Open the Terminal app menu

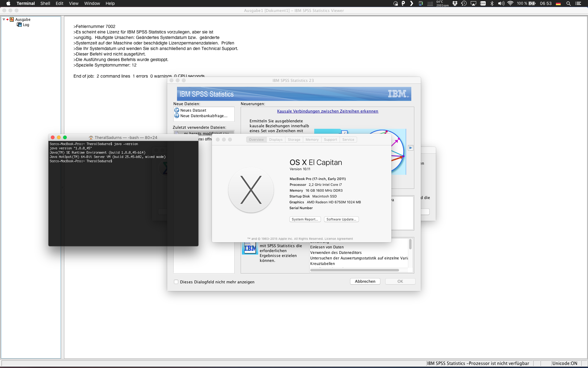point(26,3)
